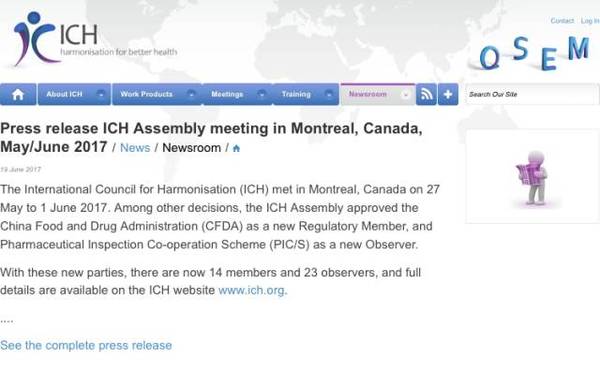Screen dimensions: 600x374
Task: Open the RSS feed icon
Action: (x=426, y=94)
